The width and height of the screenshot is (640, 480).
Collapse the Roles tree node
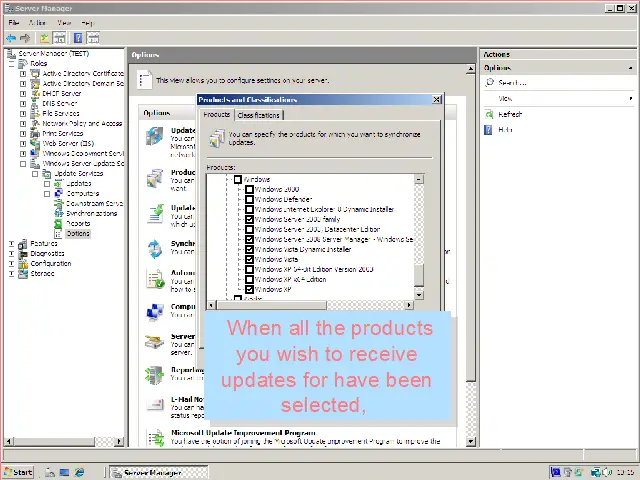point(11,64)
